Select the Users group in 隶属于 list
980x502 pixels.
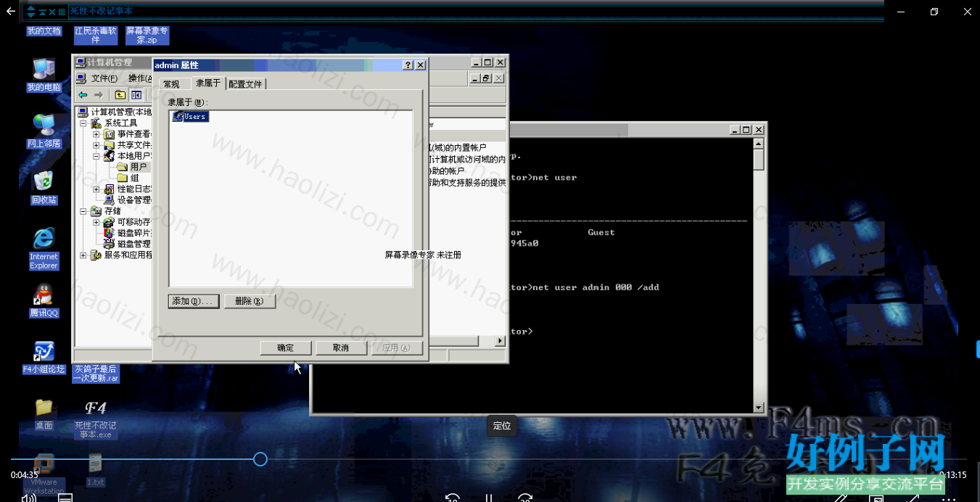(x=190, y=116)
